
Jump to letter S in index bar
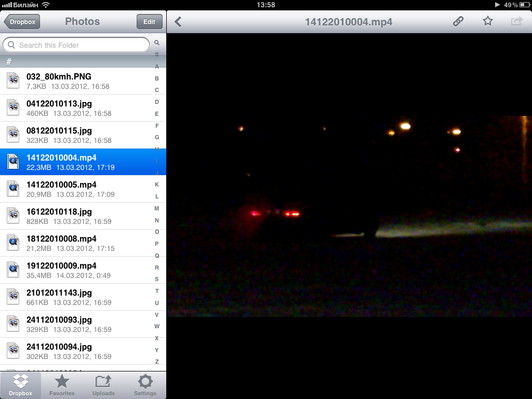click(157, 279)
